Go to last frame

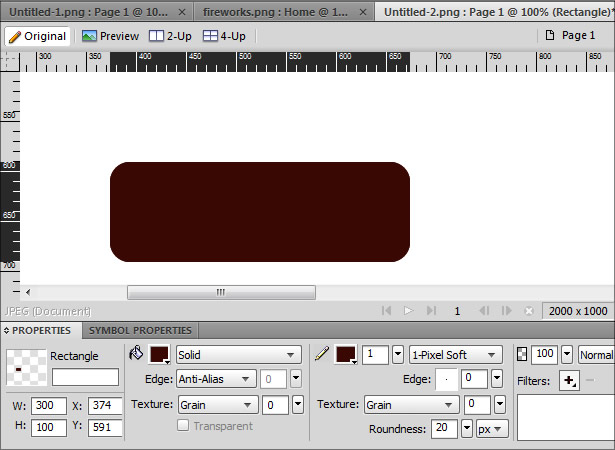tap(431, 311)
